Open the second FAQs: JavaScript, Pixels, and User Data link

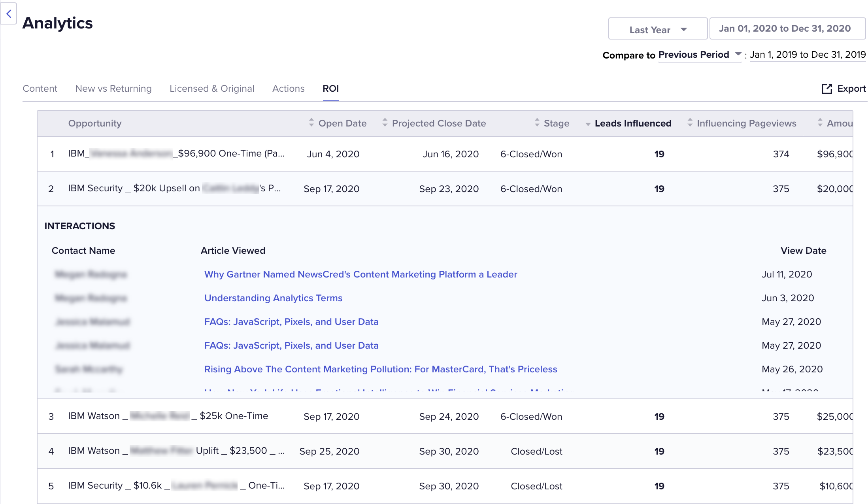[x=291, y=345]
